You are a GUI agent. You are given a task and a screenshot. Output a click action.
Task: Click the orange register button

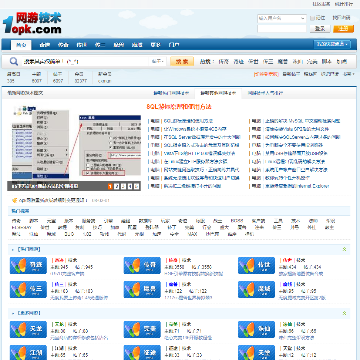click(343, 29)
